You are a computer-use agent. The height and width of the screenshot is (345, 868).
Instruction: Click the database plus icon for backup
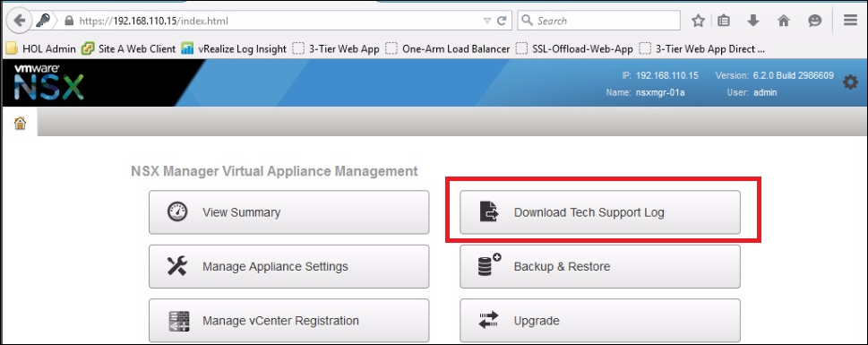click(x=489, y=265)
